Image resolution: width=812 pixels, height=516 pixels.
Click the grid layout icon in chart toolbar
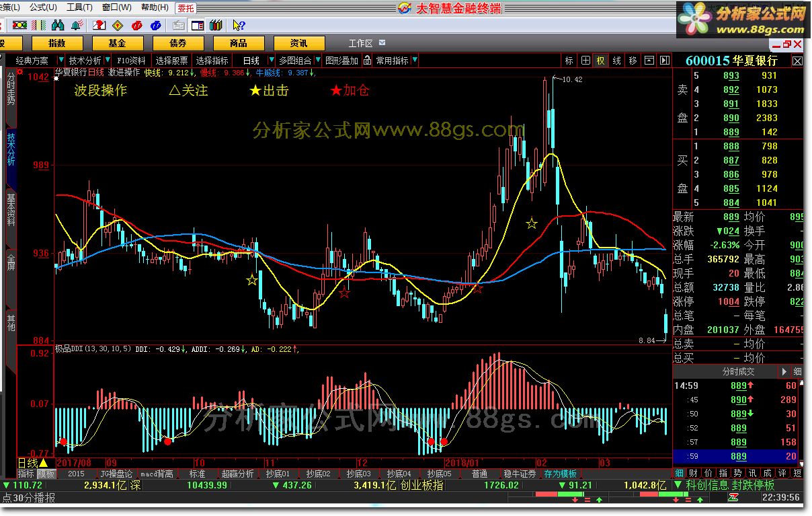click(x=586, y=60)
